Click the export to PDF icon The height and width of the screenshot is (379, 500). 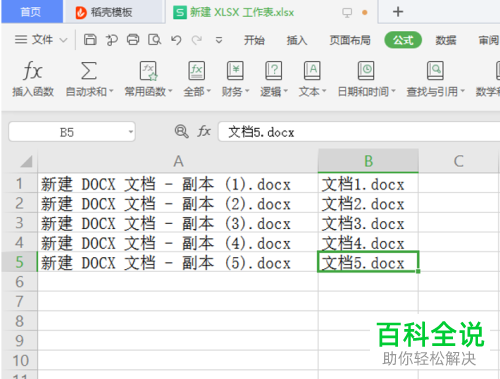pyautogui.click(x=112, y=40)
